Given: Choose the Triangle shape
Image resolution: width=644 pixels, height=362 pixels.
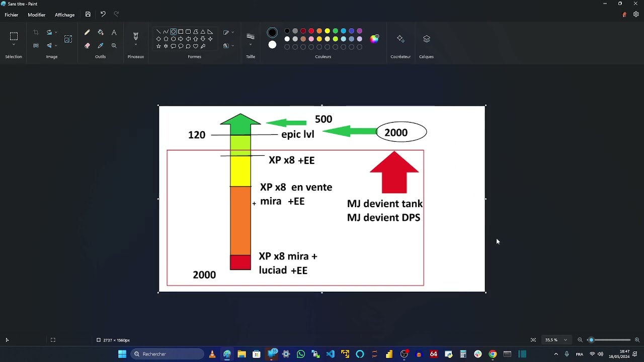Looking at the screenshot, I should 203,32.
